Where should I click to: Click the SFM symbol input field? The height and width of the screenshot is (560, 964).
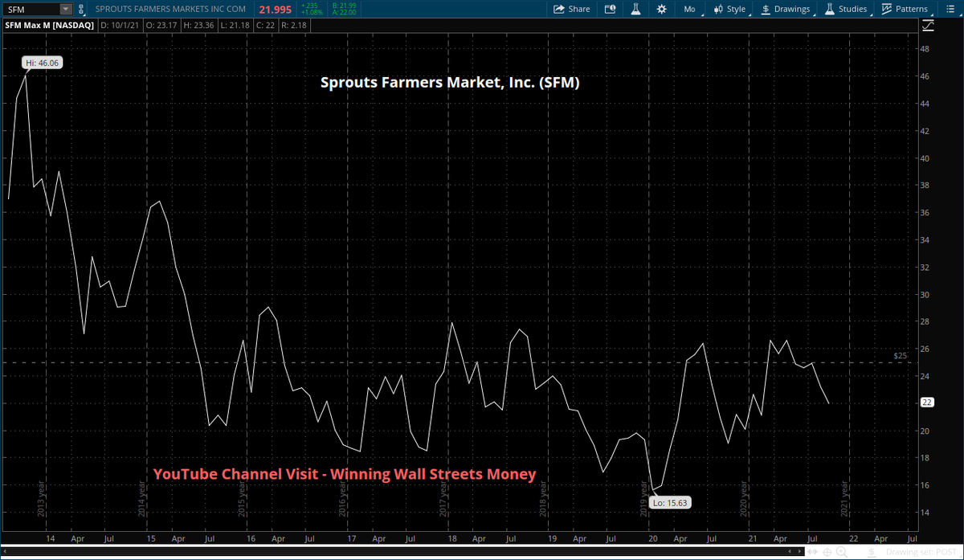[x=32, y=9]
